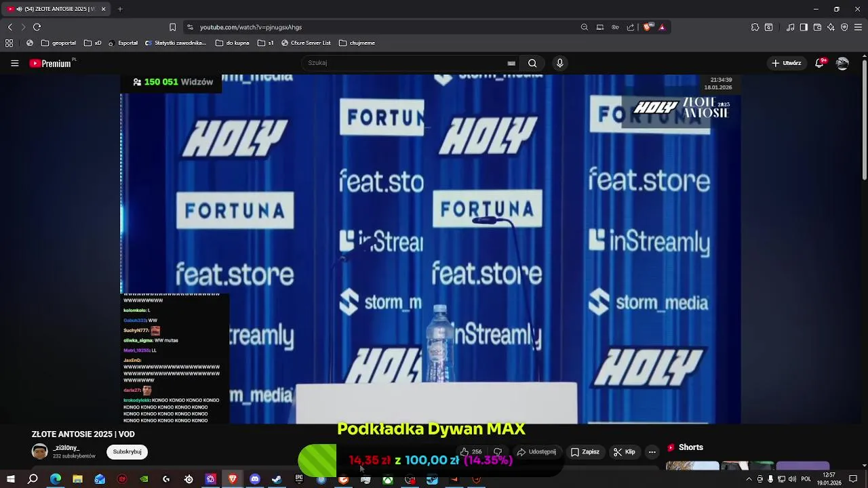Go back with browser back arrow
Image resolution: width=868 pixels, height=488 pixels.
point(9,27)
